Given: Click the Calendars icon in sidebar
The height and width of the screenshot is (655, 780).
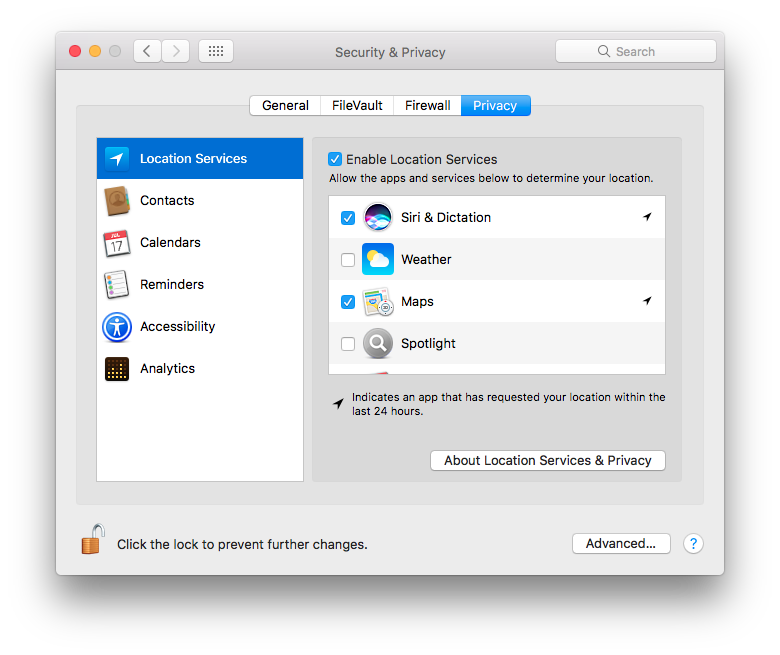Looking at the screenshot, I should click(117, 243).
